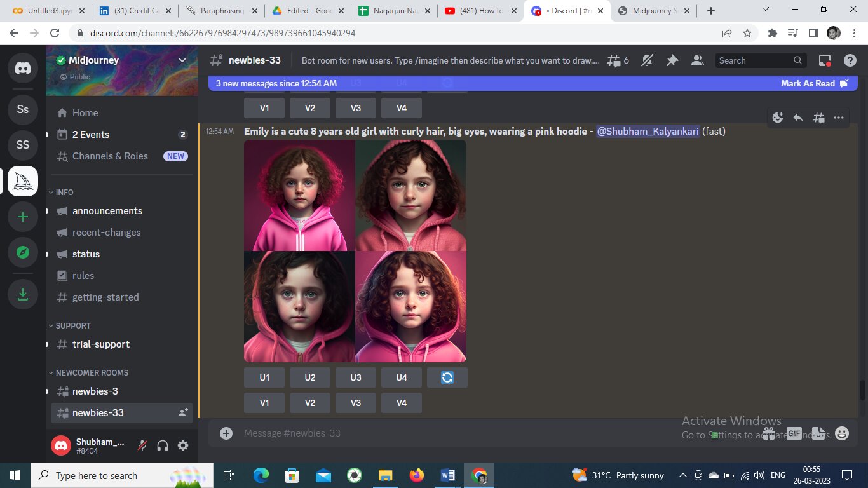Click the Add a Server plus icon

coord(23,217)
